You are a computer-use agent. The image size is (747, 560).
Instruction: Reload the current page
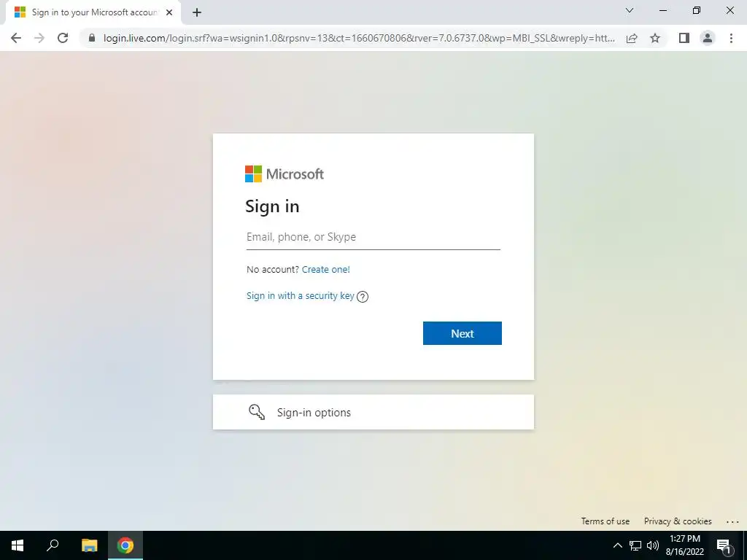coord(63,38)
